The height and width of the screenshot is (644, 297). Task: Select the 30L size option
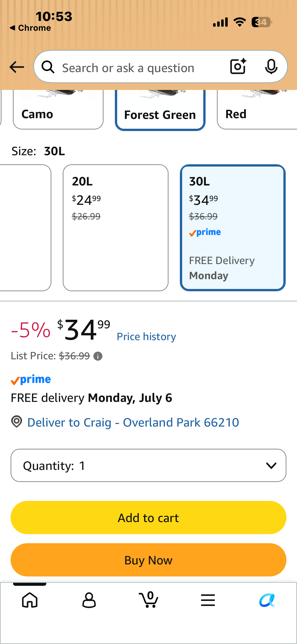click(x=233, y=228)
